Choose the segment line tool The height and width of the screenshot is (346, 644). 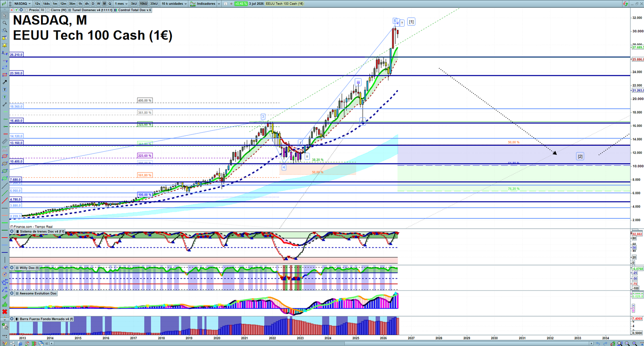(5, 105)
